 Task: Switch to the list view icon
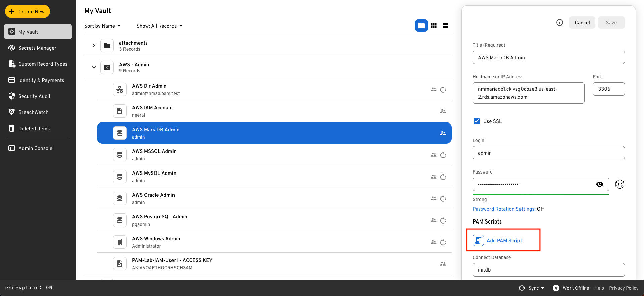pos(446,26)
